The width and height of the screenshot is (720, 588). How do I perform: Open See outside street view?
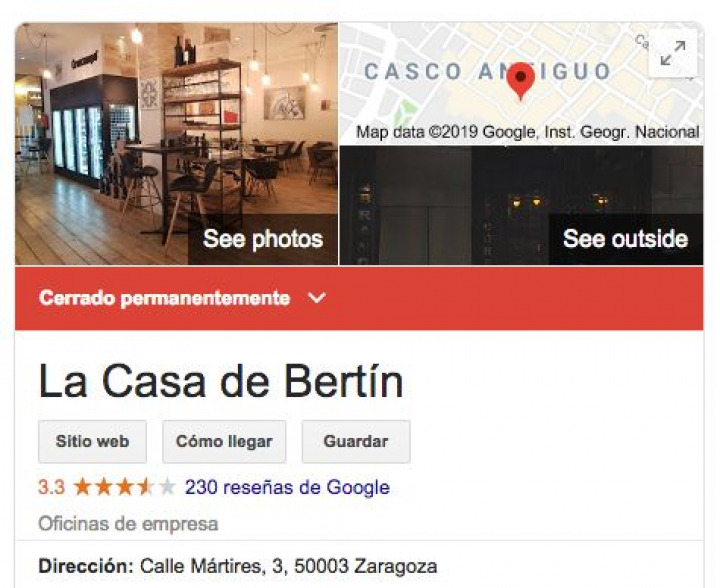(625, 239)
